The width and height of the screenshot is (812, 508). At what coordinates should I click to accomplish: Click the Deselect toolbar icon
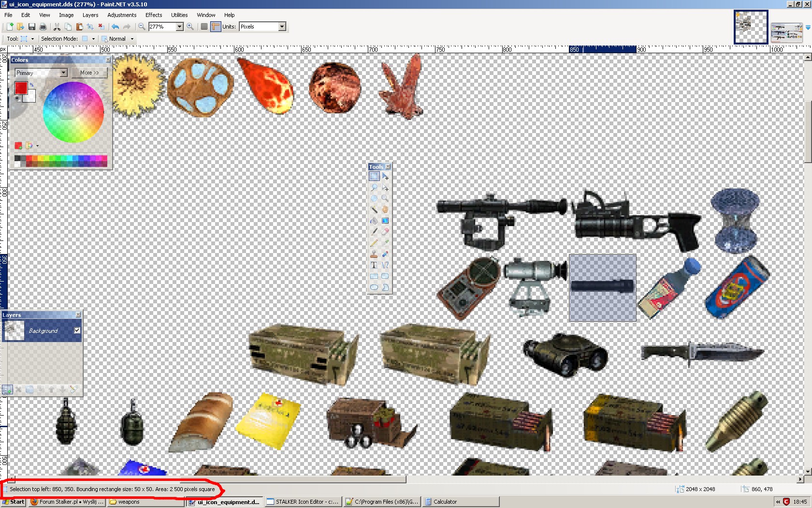coord(101,27)
